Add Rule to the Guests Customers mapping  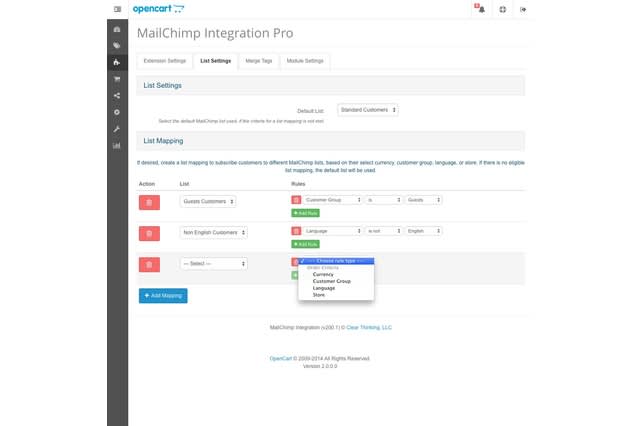304,213
